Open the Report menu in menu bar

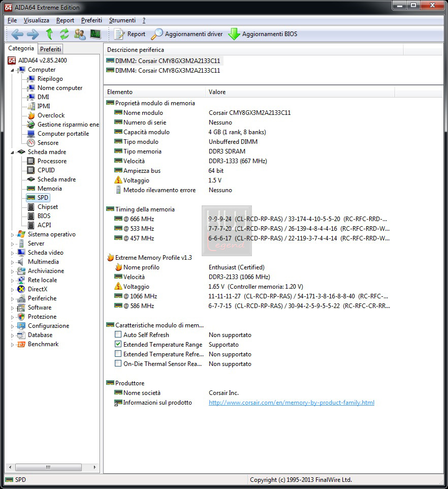coord(65,20)
